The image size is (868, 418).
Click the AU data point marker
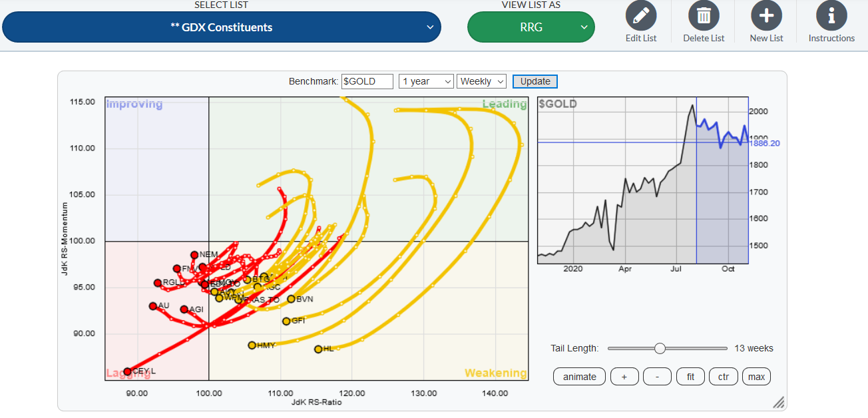(152, 306)
